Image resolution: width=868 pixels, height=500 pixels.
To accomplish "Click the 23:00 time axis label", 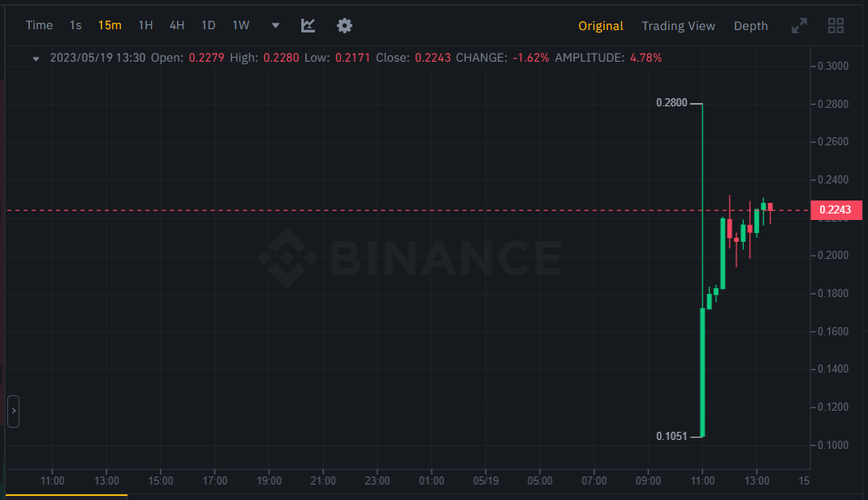I will (x=377, y=481).
